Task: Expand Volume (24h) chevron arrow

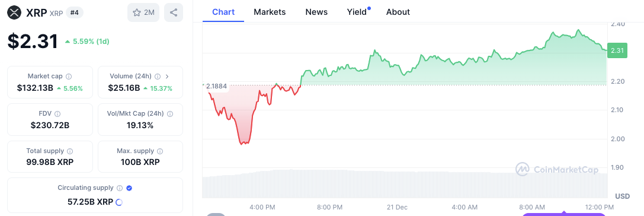Action: [x=166, y=77]
